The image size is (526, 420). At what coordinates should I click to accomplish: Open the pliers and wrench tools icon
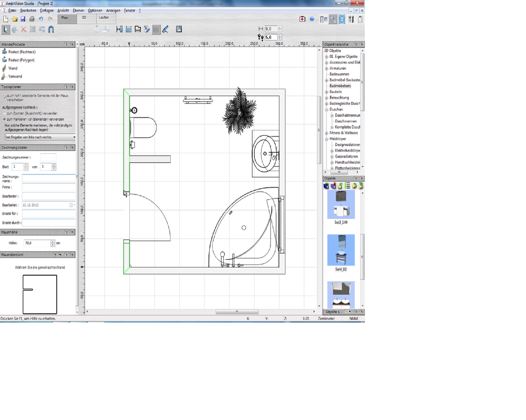pos(351,19)
